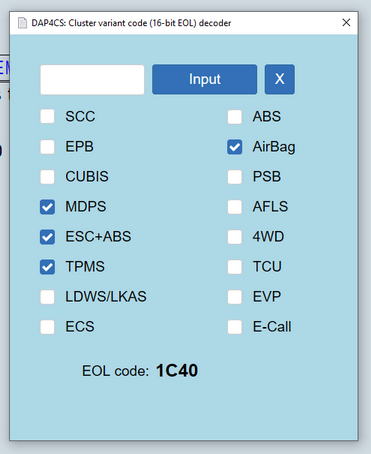Enable the ECS checkbox
Screen dimensions: 371x454
click(x=47, y=327)
